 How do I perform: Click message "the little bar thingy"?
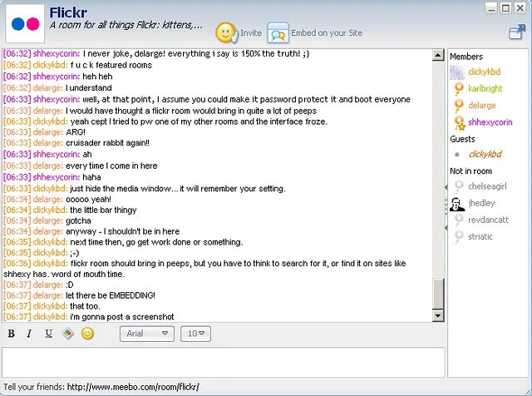click(103, 210)
